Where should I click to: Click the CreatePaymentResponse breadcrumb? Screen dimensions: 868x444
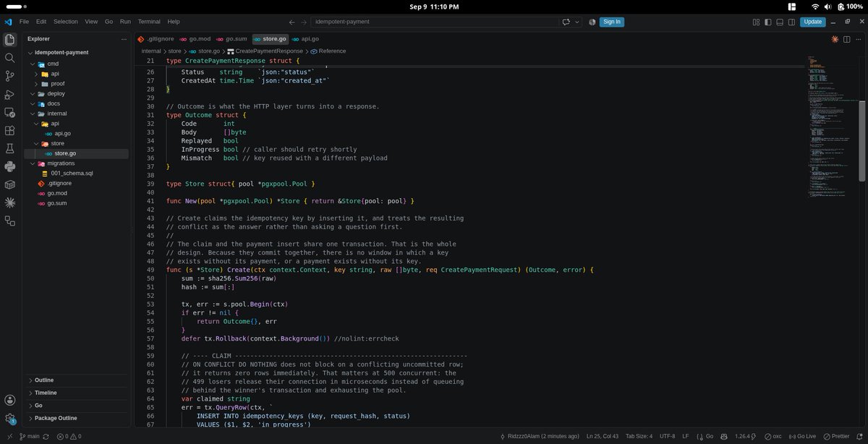click(x=264, y=51)
